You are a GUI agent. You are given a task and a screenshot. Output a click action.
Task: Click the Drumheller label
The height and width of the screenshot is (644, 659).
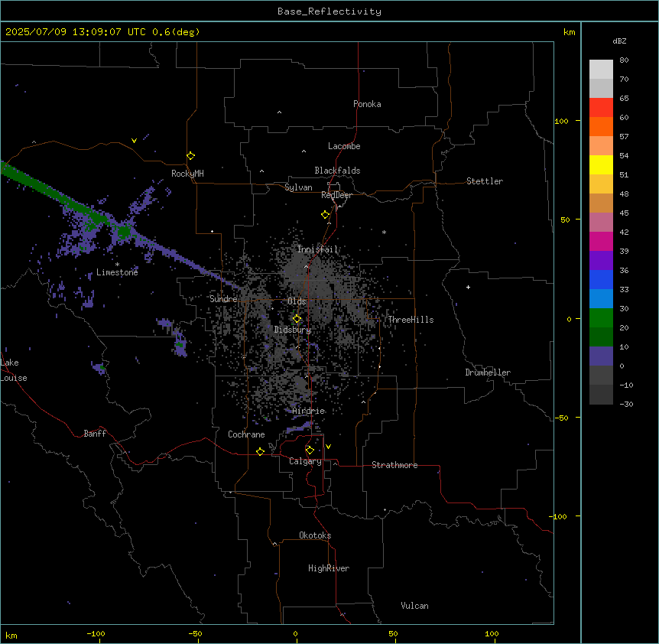(x=488, y=372)
